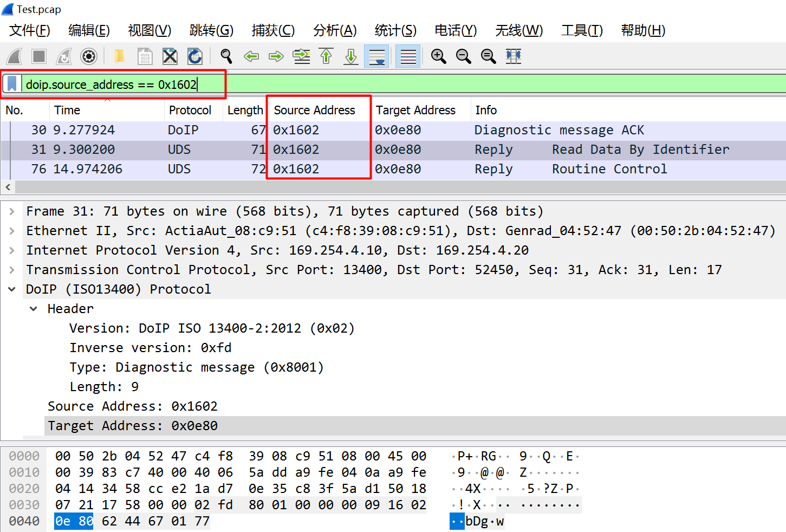Screen dimensions: 786x532
Task: Open the 电话(Y) menu
Action: (x=454, y=31)
